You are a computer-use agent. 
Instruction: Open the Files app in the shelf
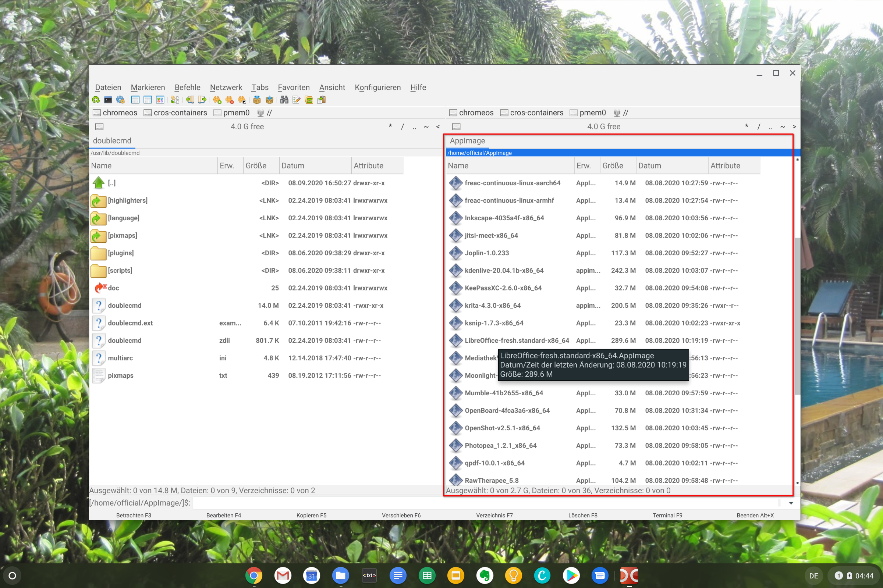click(341, 575)
